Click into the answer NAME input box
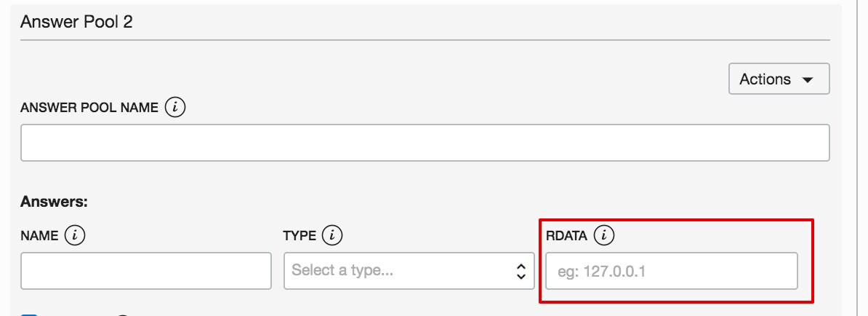The image size is (868, 316). (146, 271)
